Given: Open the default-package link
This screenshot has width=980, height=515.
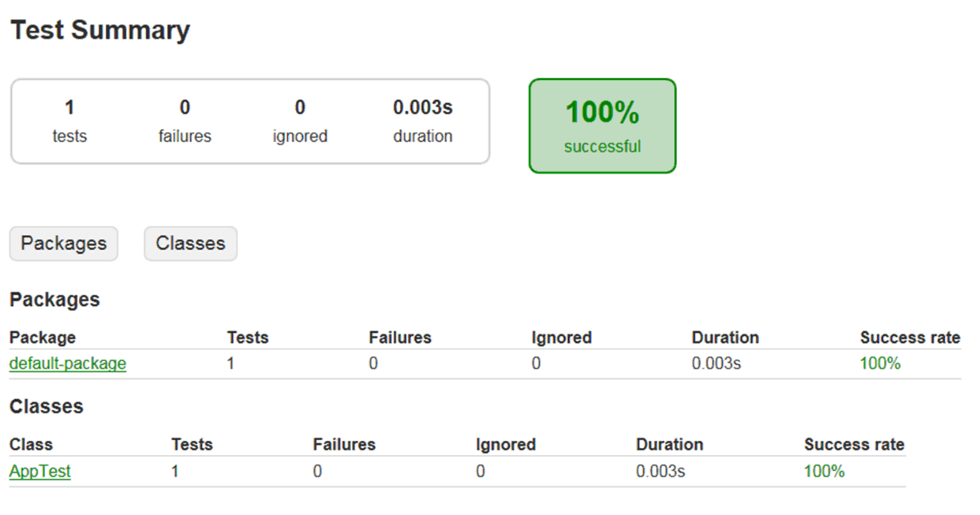Looking at the screenshot, I should point(68,364).
